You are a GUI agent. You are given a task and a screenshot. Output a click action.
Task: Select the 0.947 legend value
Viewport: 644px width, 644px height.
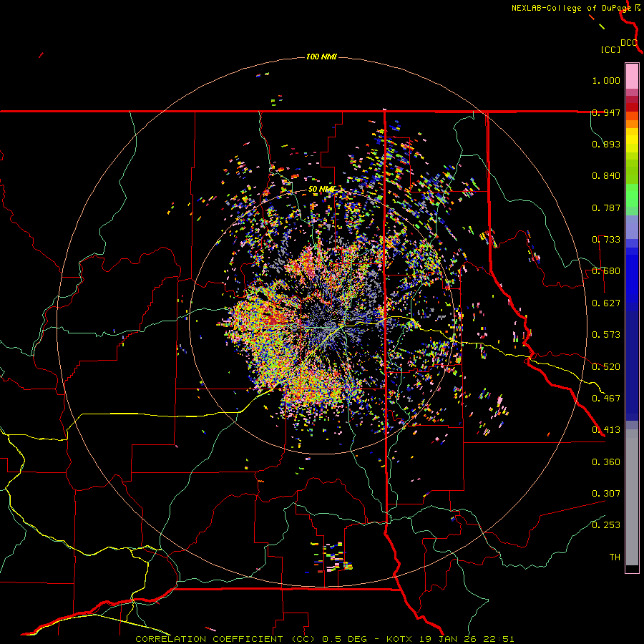606,112
